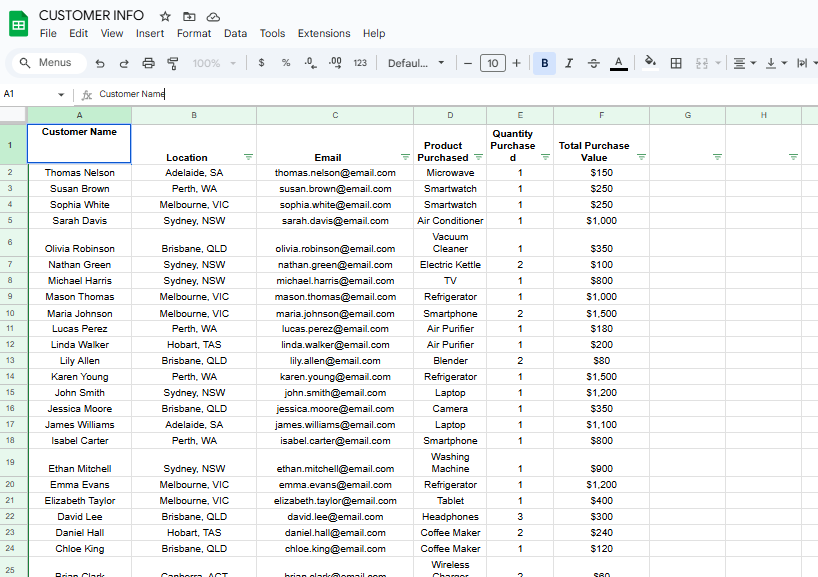Viewport: 818px width, 577px height.
Task: Open the Total Purchase Value filter
Action: coord(642,157)
